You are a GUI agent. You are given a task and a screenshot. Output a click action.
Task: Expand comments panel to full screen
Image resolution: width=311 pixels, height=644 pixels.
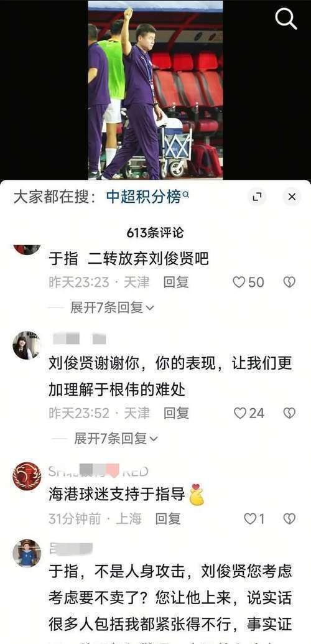[257, 197]
